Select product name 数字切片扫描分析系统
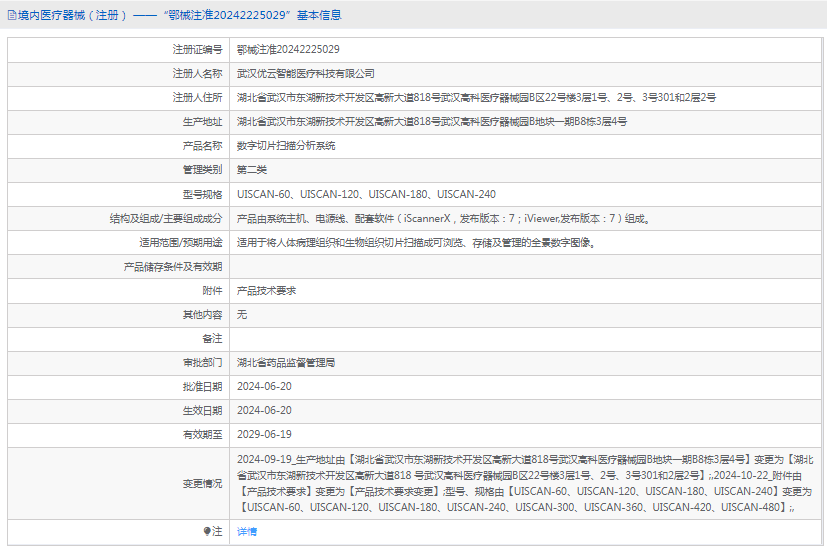The image size is (827, 550). [x=286, y=146]
